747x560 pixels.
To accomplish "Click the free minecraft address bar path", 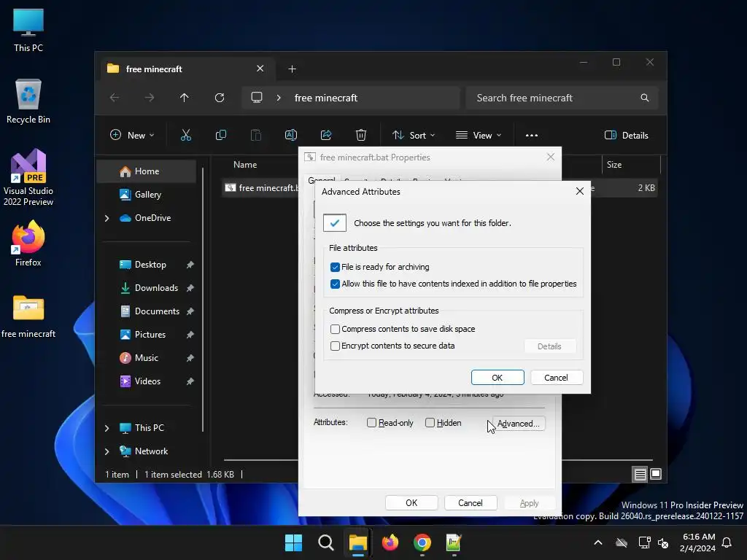I will pyautogui.click(x=326, y=98).
